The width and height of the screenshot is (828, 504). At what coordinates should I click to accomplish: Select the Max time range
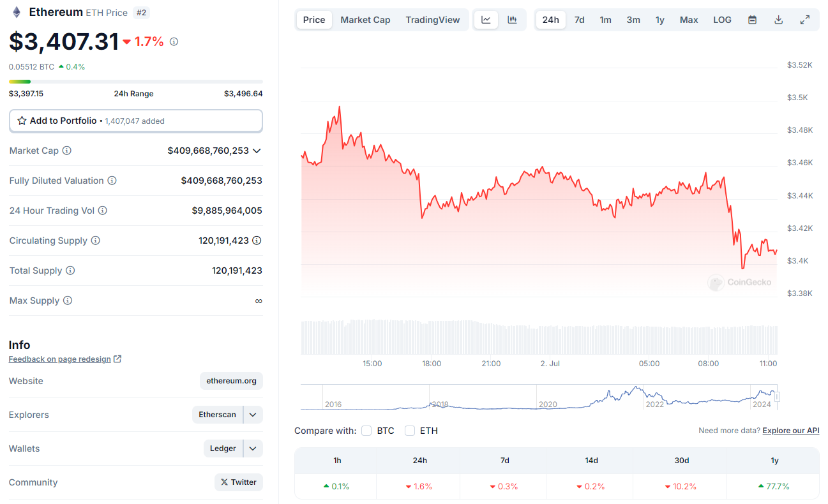pyautogui.click(x=689, y=20)
